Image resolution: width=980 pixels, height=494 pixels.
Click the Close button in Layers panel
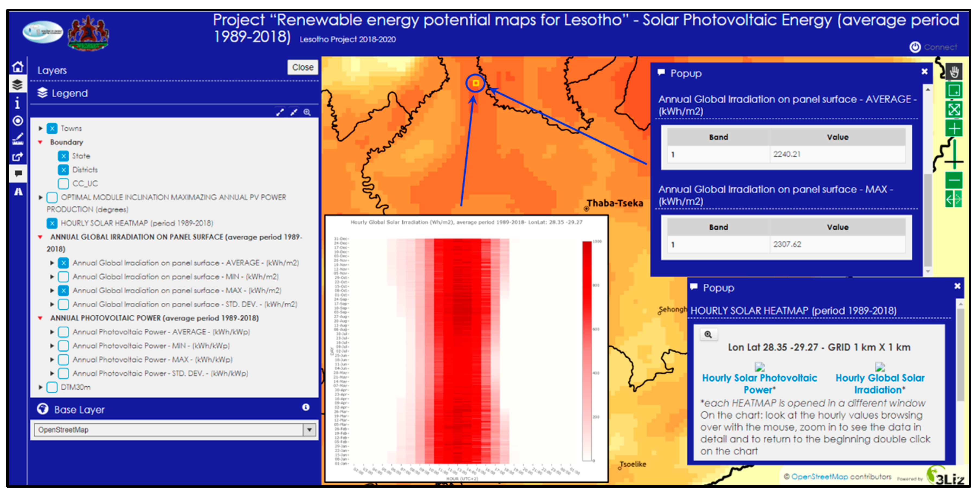[302, 67]
